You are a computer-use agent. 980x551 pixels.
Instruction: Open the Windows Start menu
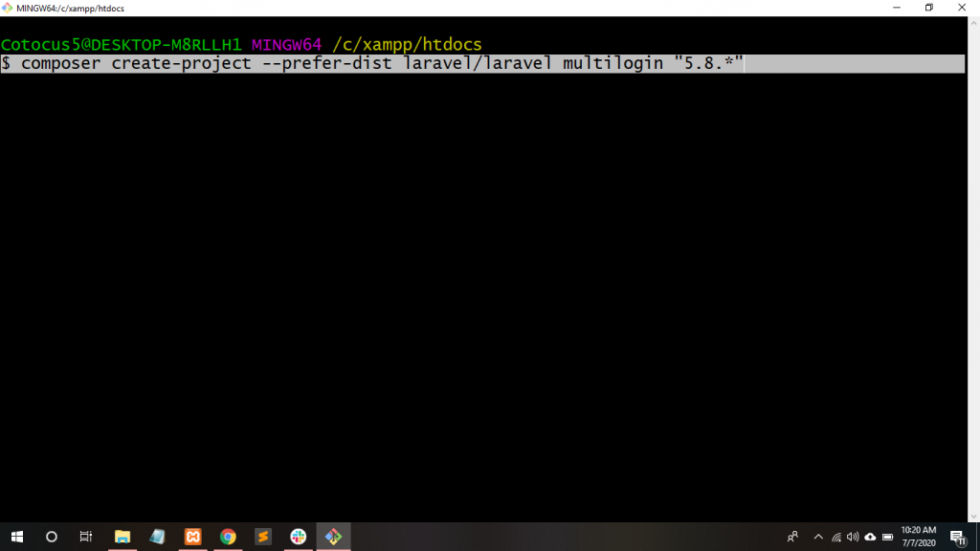tap(17, 537)
